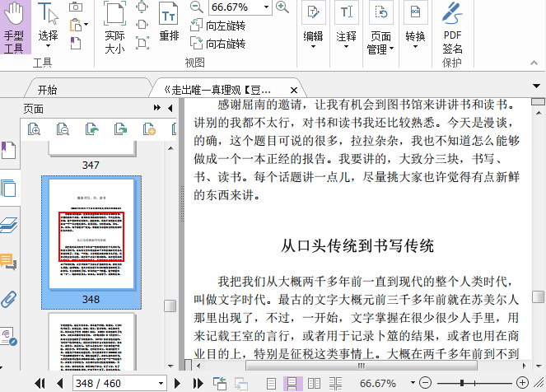Click the status bar zoom slider handle
This screenshot has width=546, height=392.
point(462,383)
